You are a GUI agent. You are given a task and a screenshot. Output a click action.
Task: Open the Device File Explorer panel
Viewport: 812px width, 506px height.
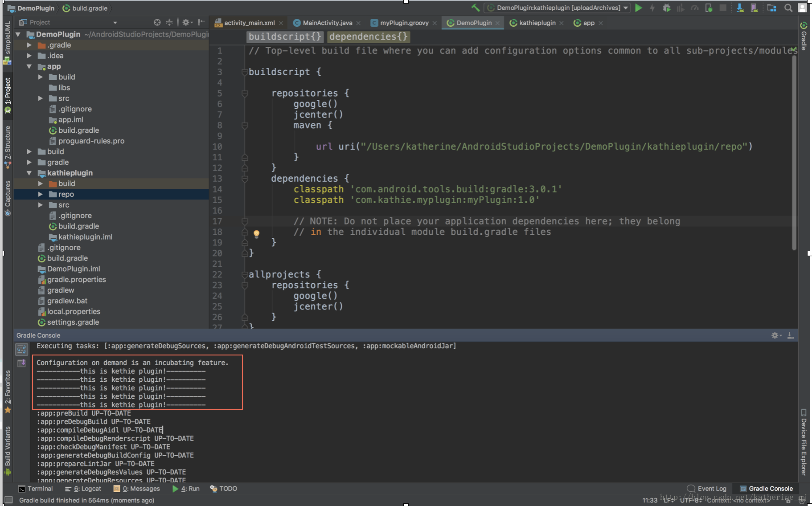pos(804,442)
